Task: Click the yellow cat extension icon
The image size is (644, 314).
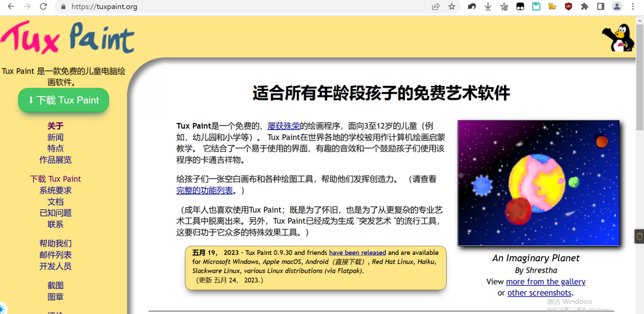Action: point(552,7)
